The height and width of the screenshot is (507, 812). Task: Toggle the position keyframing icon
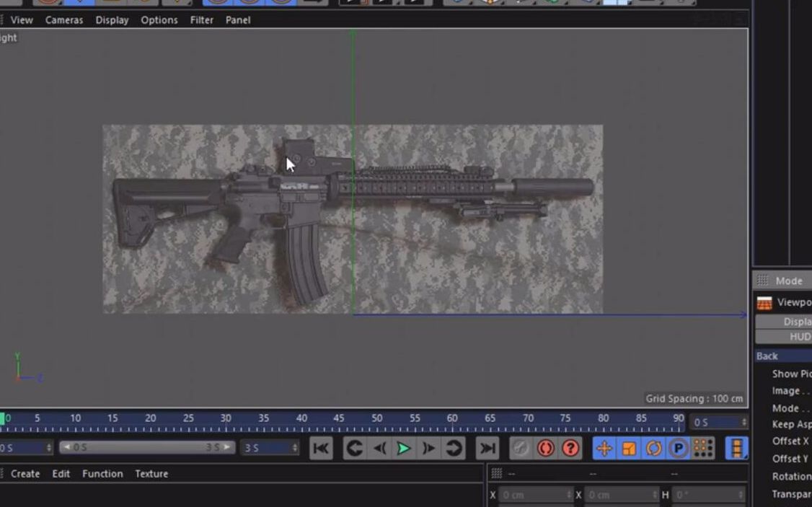pos(604,449)
